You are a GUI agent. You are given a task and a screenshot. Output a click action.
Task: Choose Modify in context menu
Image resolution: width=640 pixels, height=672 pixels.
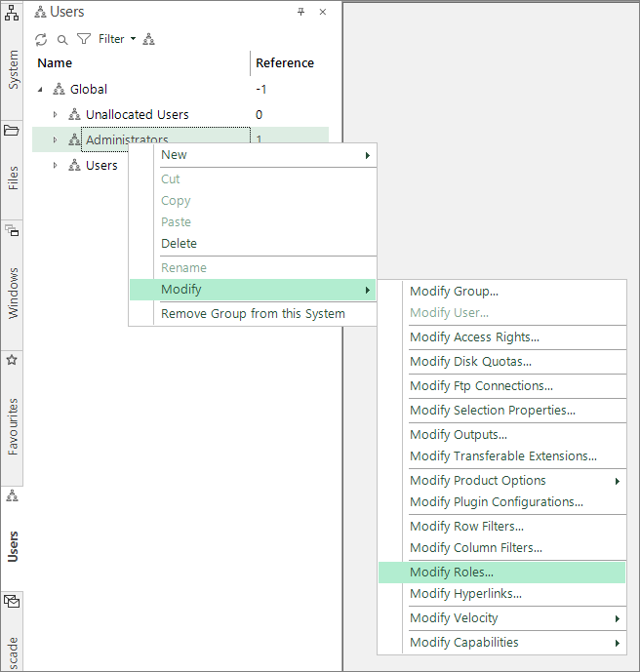point(253,290)
